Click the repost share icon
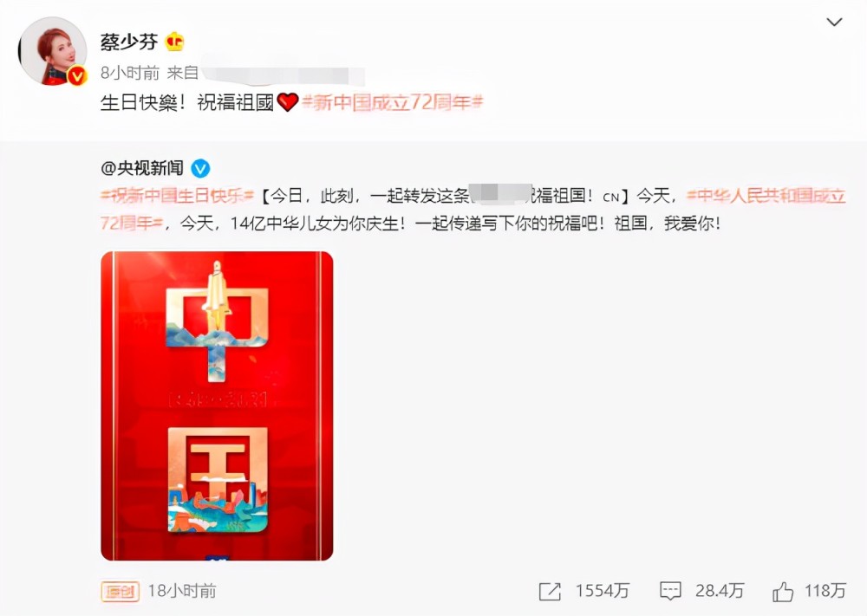Viewport: 867px width, 616px height. [x=550, y=592]
